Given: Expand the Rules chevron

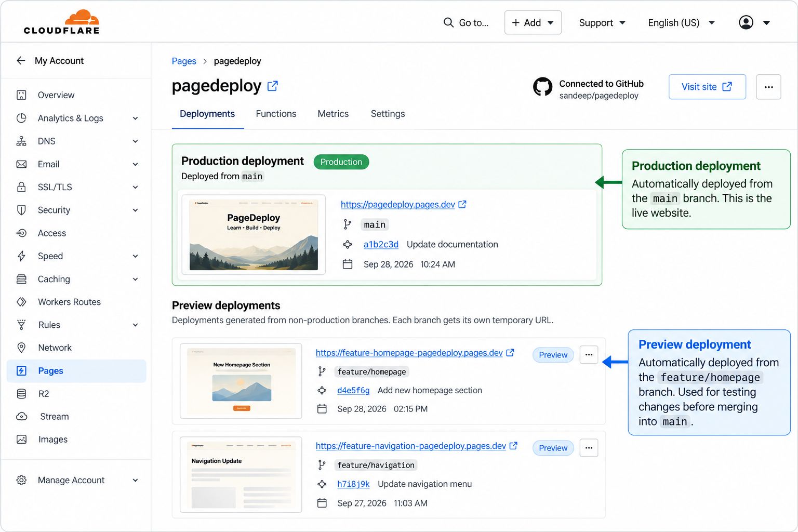Looking at the screenshot, I should tap(135, 325).
